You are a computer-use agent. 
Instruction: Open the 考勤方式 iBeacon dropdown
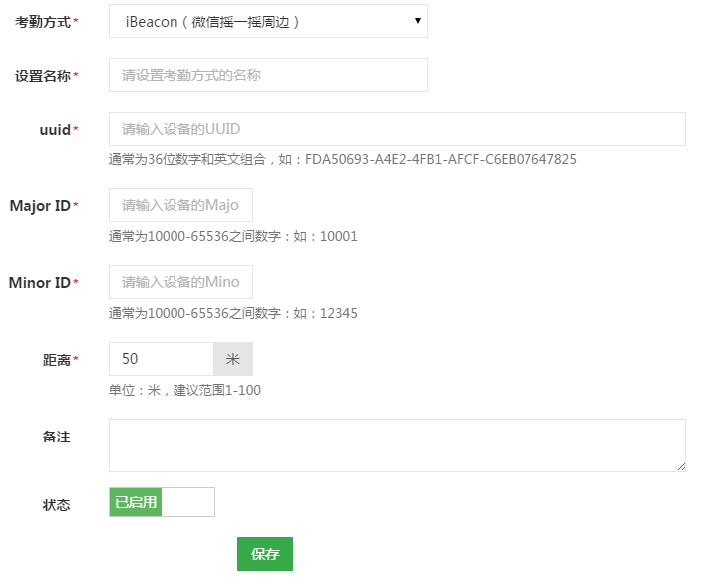coord(268,21)
